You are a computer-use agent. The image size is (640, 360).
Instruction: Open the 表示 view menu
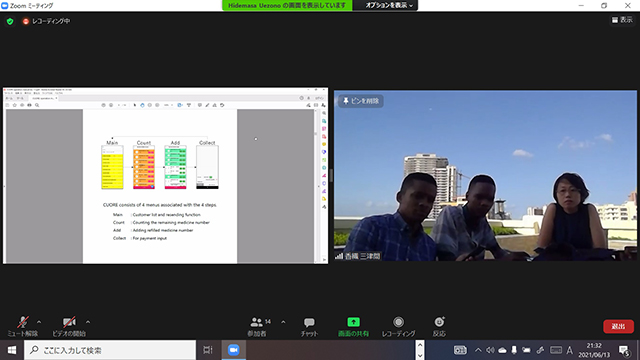[622, 20]
